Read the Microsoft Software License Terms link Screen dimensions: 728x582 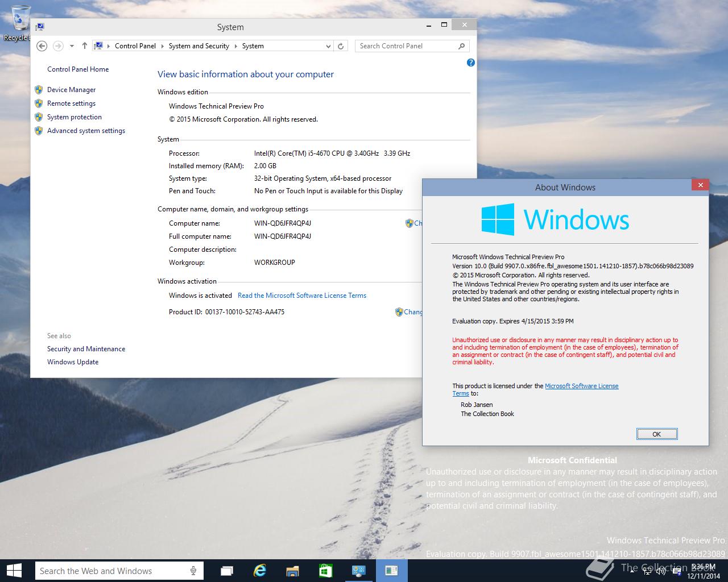coord(302,296)
